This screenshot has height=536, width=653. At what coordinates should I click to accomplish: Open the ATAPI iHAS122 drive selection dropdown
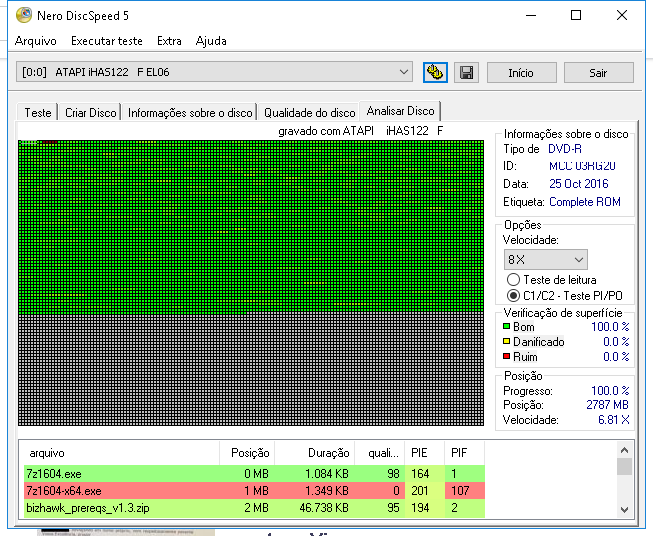214,72
